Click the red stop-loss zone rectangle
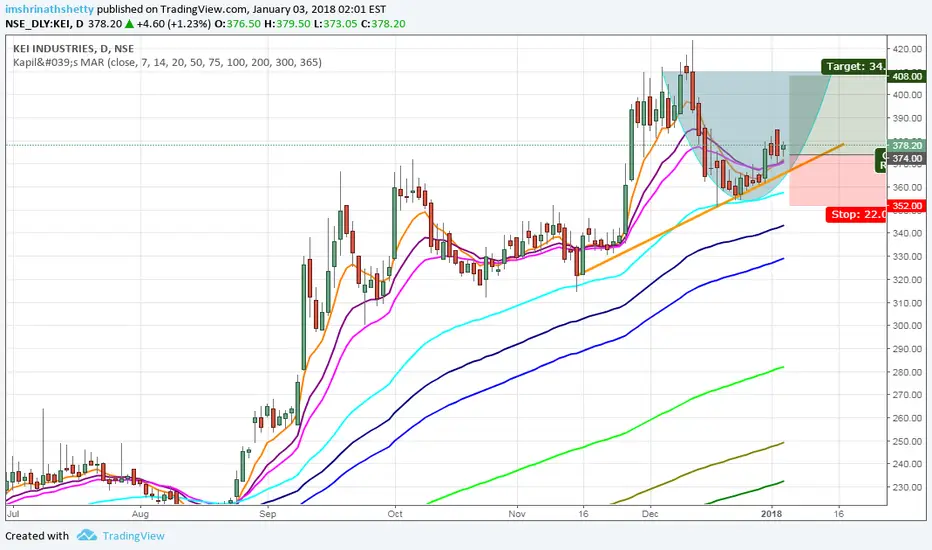The image size is (932, 550). 837,180
